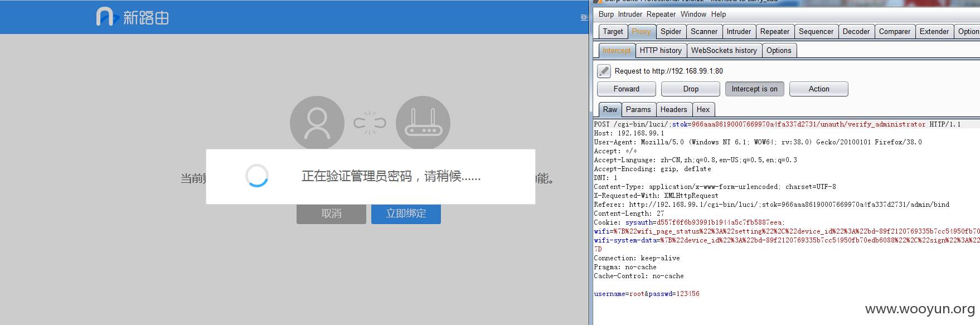This screenshot has height=325, width=980.
Task: Click the 取消 cancel button
Action: [x=331, y=214]
